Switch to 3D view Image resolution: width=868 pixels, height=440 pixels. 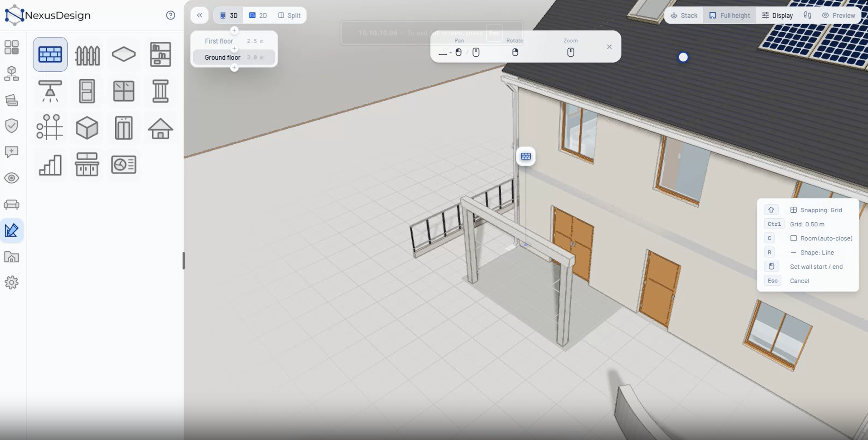(228, 15)
